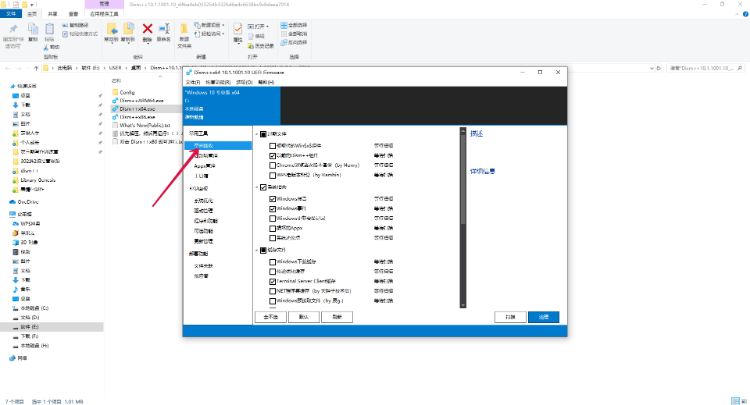The height and width of the screenshot is (405, 750).
Task: Click the Copy path icon in Explorer ribbon
Action: tap(65, 25)
